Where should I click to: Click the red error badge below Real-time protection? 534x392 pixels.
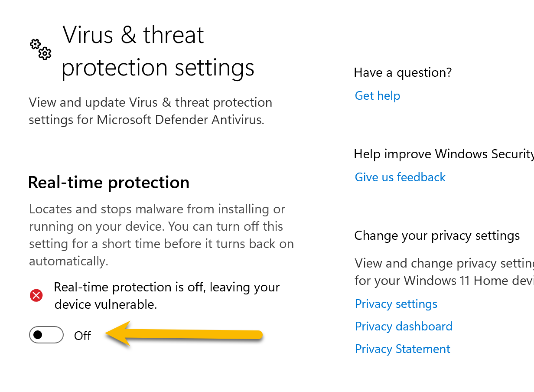click(x=36, y=295)
